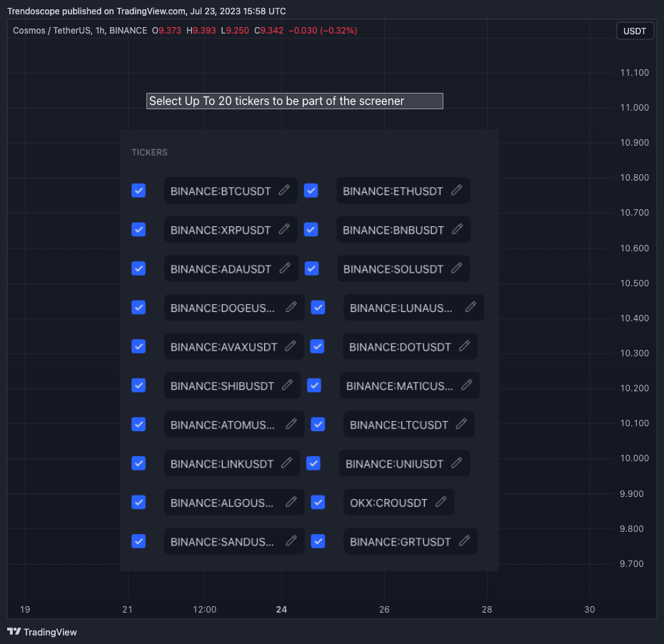This screenshot has height=644, width=664.
Task: Click the Trendoscope published header text
Action: coord(146,11)
